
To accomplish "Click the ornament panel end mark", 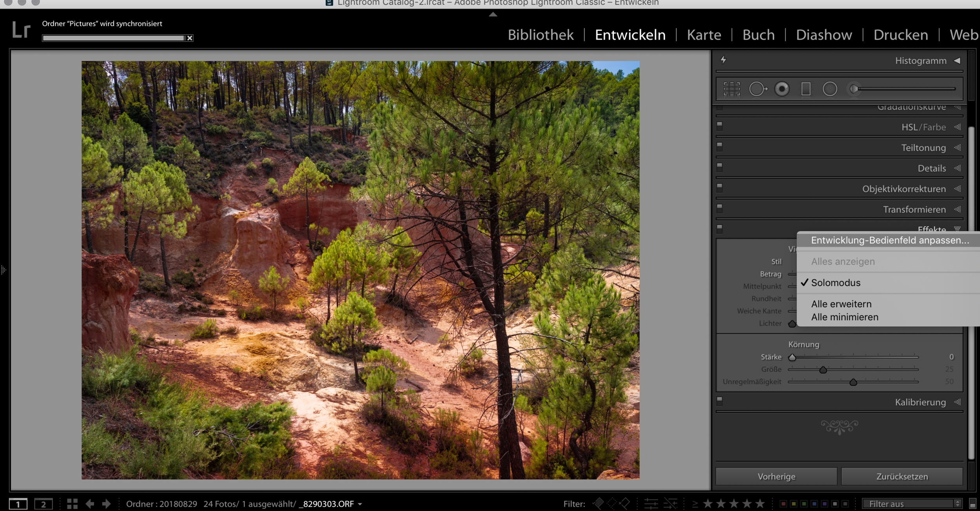I will 839,427.
